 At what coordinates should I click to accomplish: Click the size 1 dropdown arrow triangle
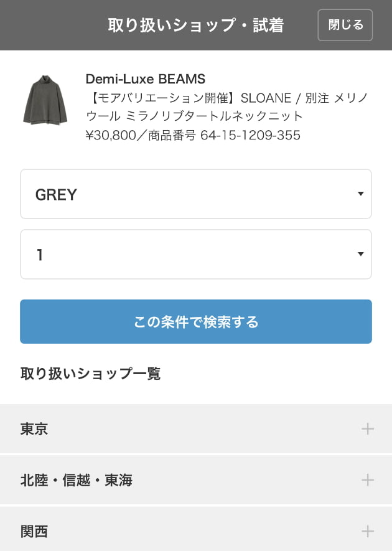tap(360, 255)
